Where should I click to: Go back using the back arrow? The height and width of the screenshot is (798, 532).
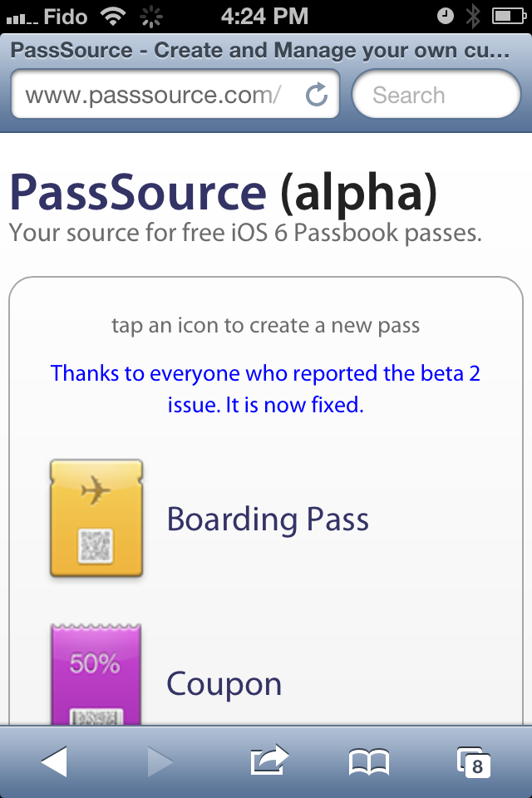[54, 761]
